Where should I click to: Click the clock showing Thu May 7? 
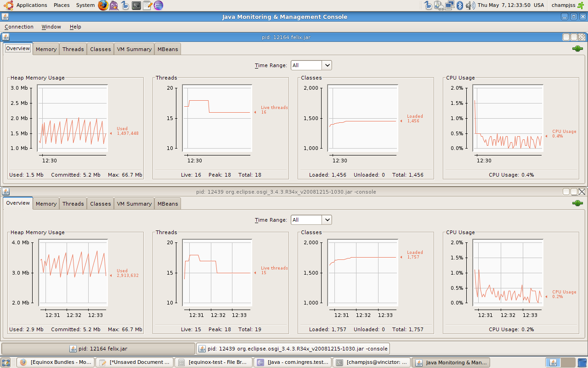(x=504, y=6)
